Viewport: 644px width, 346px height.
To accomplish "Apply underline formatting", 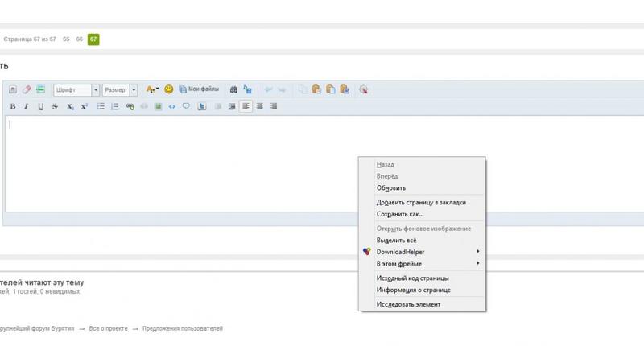I will click(x=40, y=106).
